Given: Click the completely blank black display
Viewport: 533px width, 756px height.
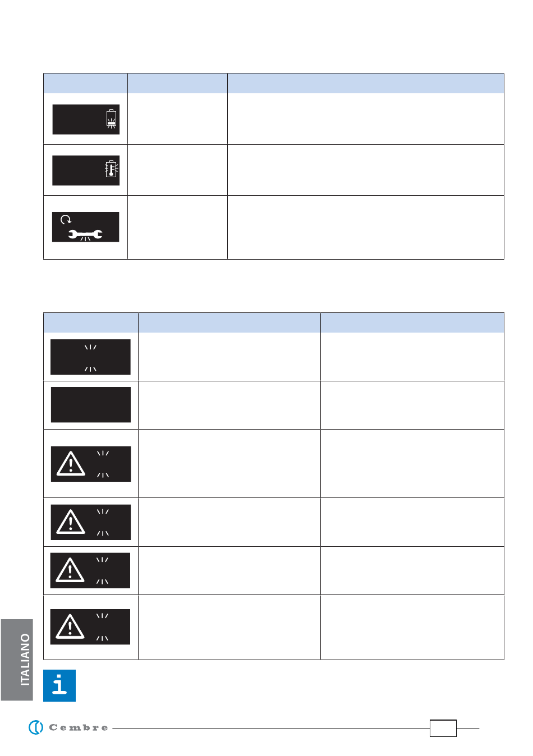Looking at the screenshot, I should click(x=91, y=405).
